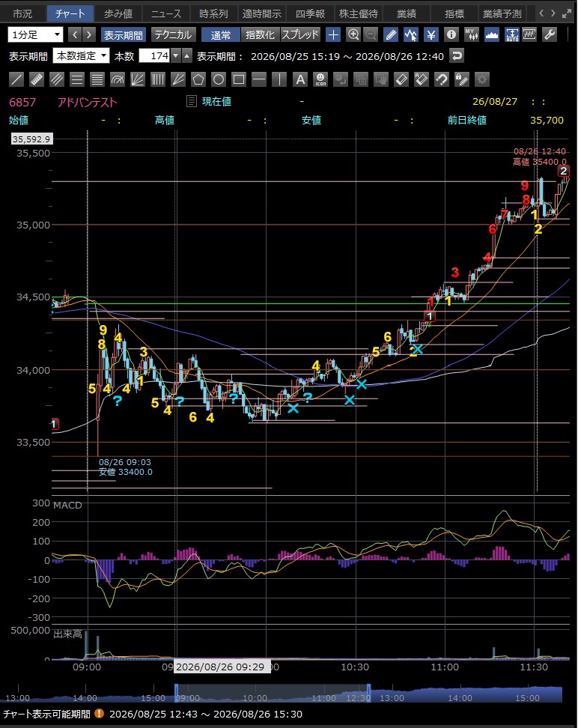Click the orange warning icon near チャート表示可能期間
Viewport: 578px width, 728px height.
(x=99, y=714)
